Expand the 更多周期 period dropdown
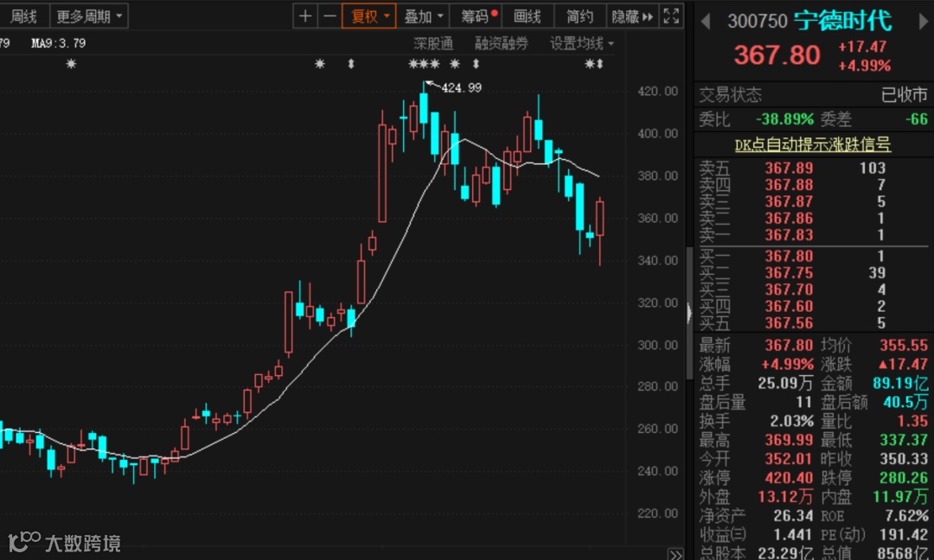 click(x=89, y=16)
